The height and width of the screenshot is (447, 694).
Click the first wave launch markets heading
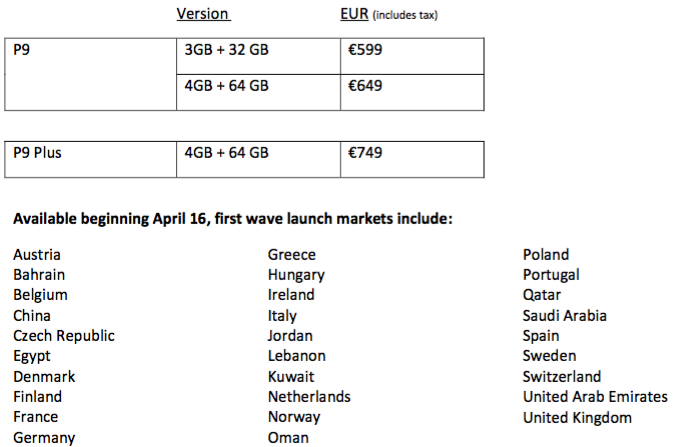pos(233,217)
